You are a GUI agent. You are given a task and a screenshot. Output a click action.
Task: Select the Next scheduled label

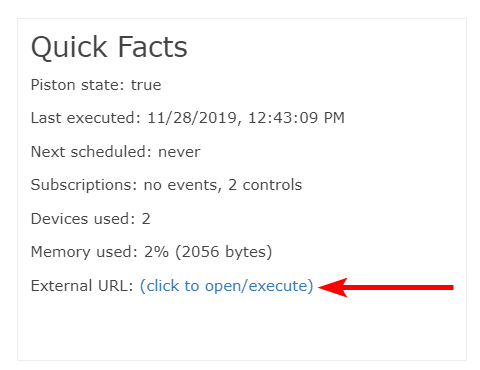(91, 152)
